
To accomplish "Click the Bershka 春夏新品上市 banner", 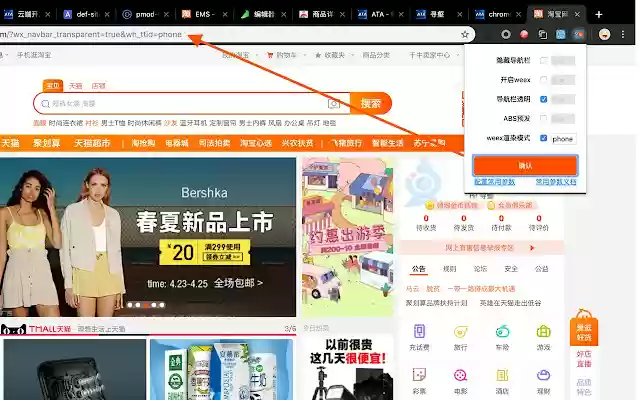I will point(148,237).
